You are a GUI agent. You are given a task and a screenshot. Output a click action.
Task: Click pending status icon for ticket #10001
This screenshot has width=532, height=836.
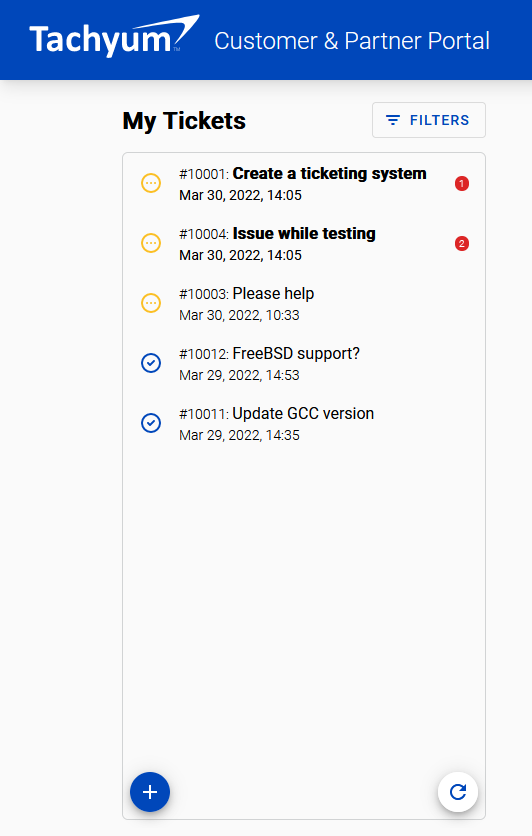(151, 183)
